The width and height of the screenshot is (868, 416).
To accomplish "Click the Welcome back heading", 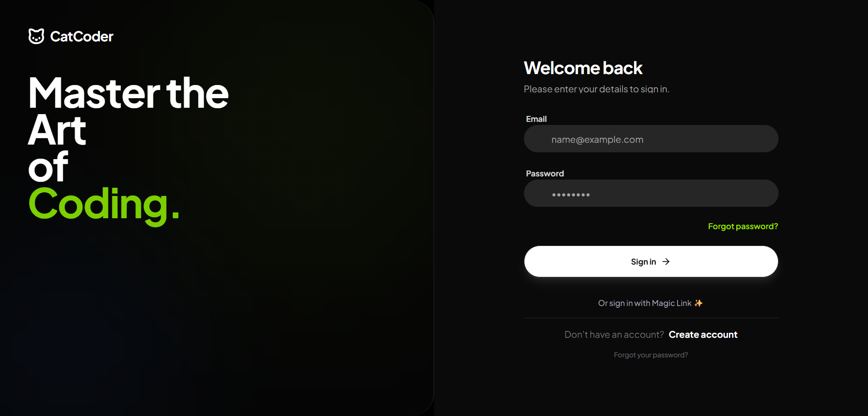I will (x=583, y=68).
